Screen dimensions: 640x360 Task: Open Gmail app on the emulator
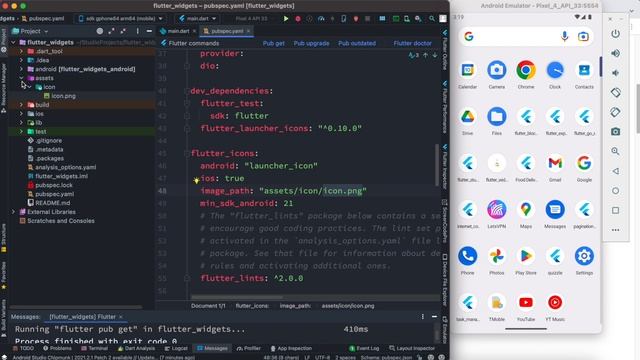pyautogui.click(x=555, y=163)
